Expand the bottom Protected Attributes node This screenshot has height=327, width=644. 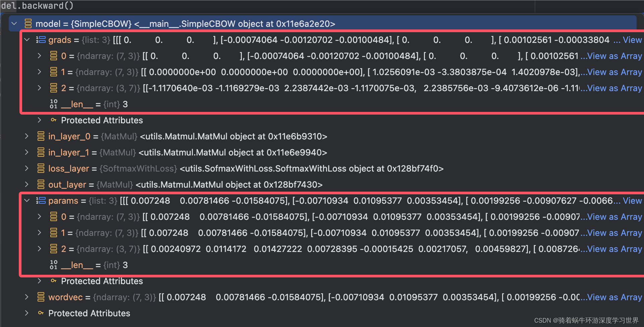(x=26, y=313)
